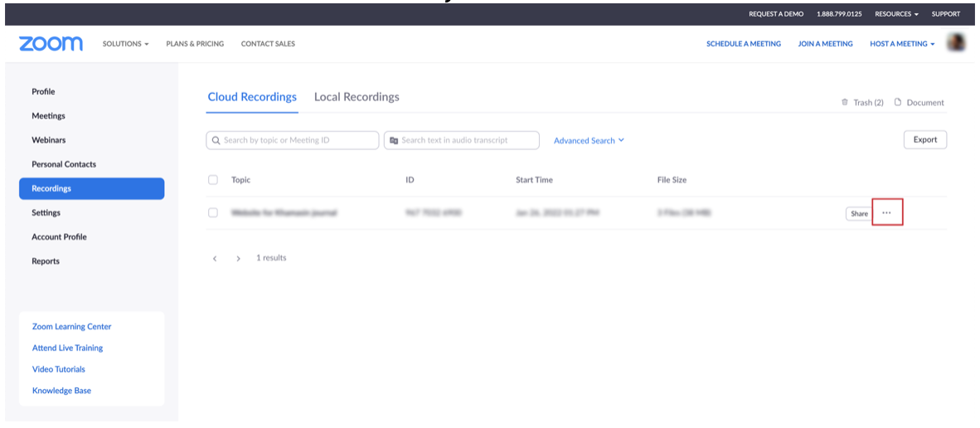This screenshot has height=428, width=980.
Task: Open the blurred recording topic title
Action: [x=284, y=213]
